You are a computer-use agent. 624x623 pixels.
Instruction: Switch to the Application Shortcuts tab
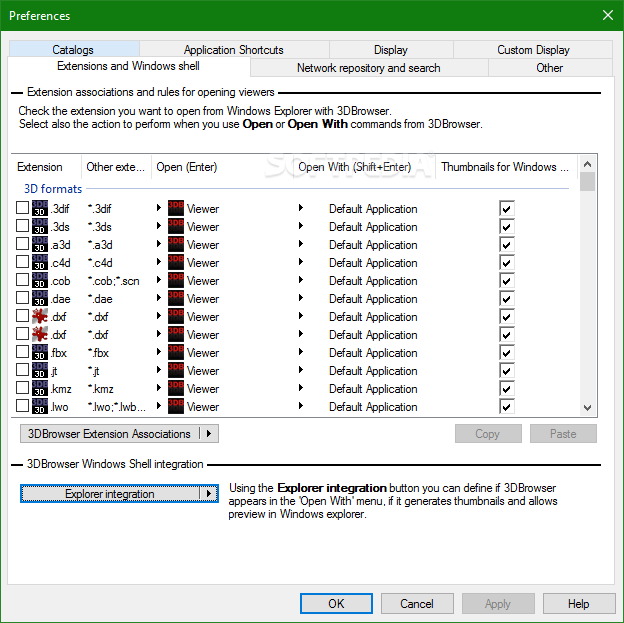point(234,49)
